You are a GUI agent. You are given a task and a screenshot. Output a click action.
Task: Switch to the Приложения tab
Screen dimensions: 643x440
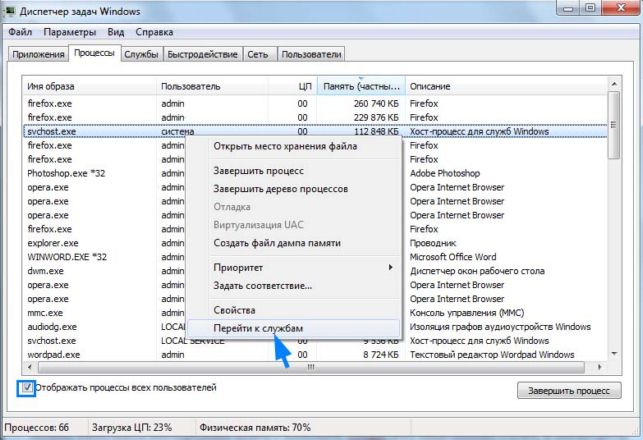38,55
